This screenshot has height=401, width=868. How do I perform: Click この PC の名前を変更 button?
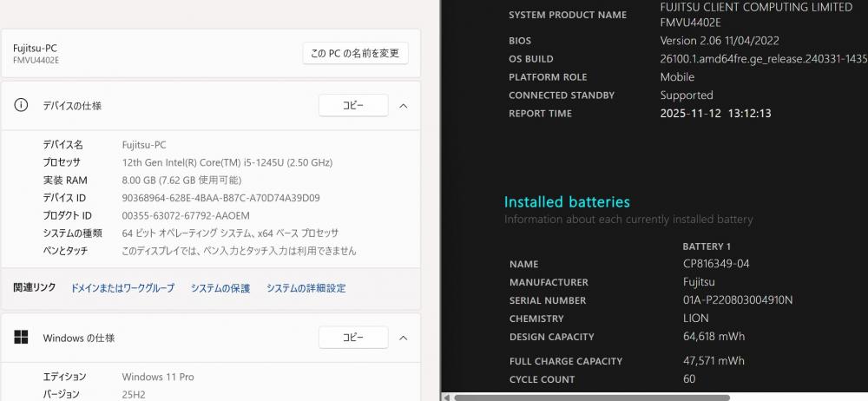click(355, 54)
